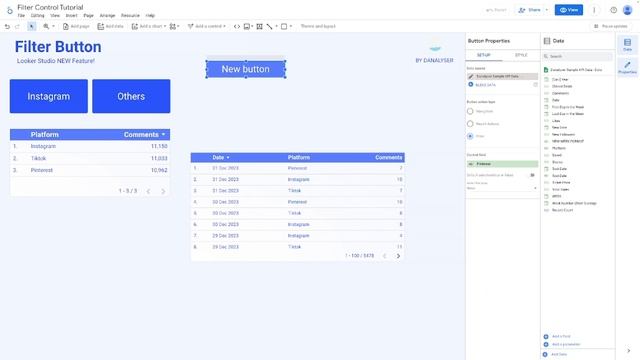
Task: Open the help options icon
Action: pyautogui.click(x=613, y=10)
